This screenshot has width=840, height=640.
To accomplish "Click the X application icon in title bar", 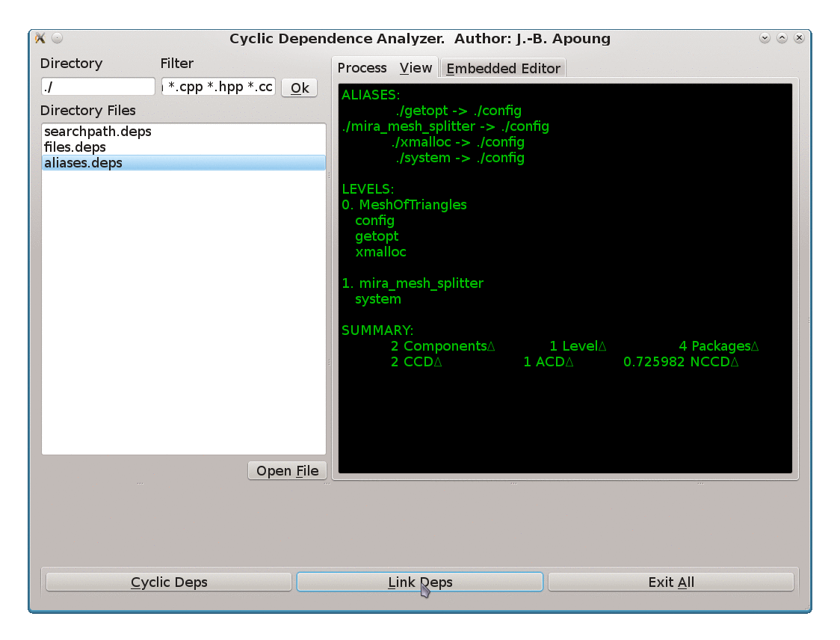I will 40,38.
